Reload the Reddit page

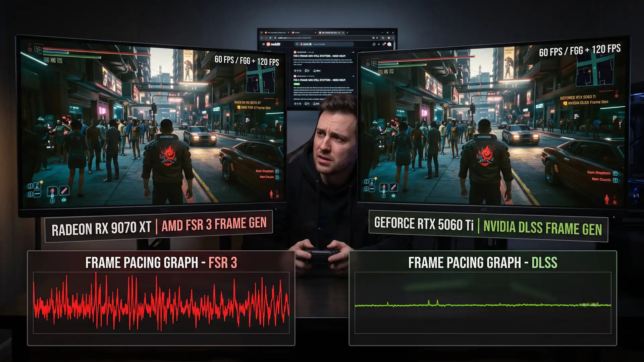click(270, 38)
